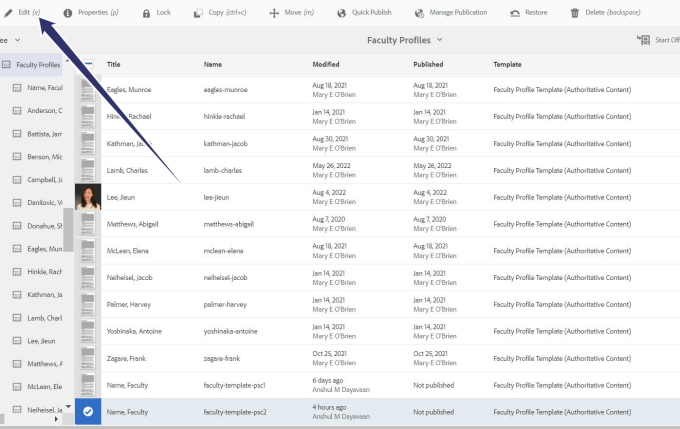Viewport: 680px width, 429px height.
Task: Open Properties via the info icon
Action: coord(68,13)
